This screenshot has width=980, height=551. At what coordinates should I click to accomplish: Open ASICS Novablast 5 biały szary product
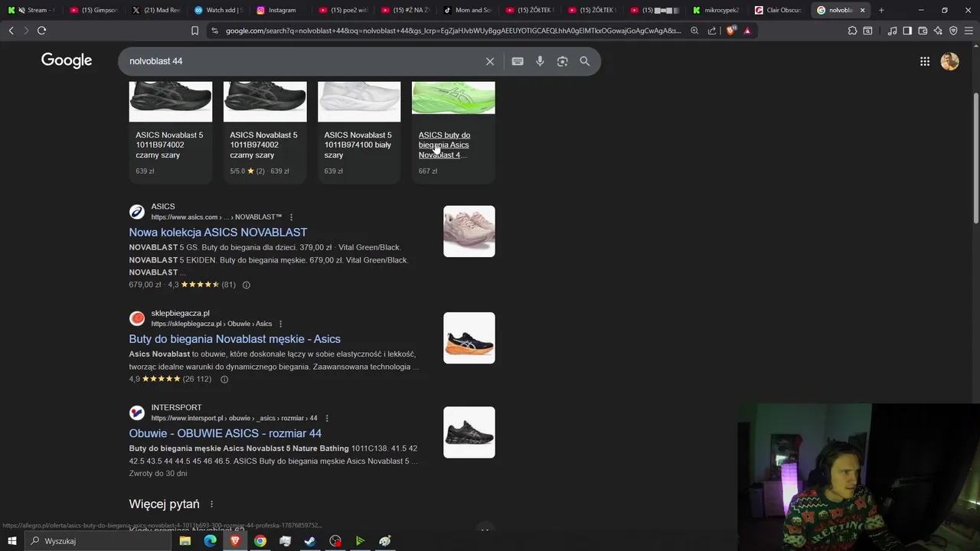pyautogui.click(x=358, y=145)
